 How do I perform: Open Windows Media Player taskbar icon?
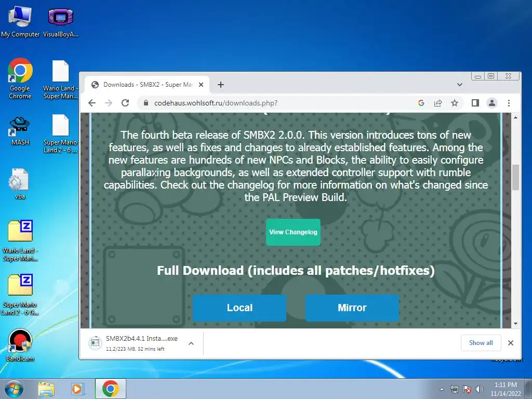pyautogui.click(x=78, y=389)
